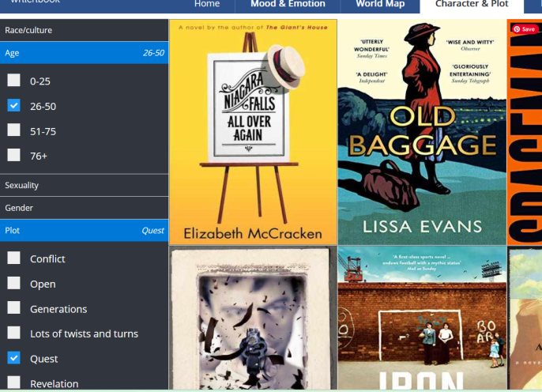
Task: Go to the Home tab
Action: click(207, 5)
